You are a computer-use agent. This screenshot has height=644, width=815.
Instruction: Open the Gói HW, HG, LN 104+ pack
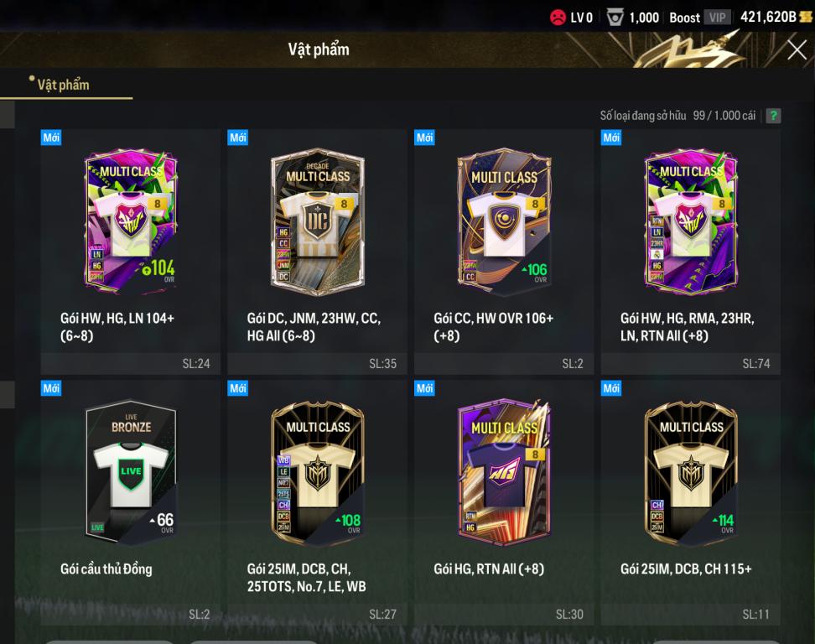[131, 252]
